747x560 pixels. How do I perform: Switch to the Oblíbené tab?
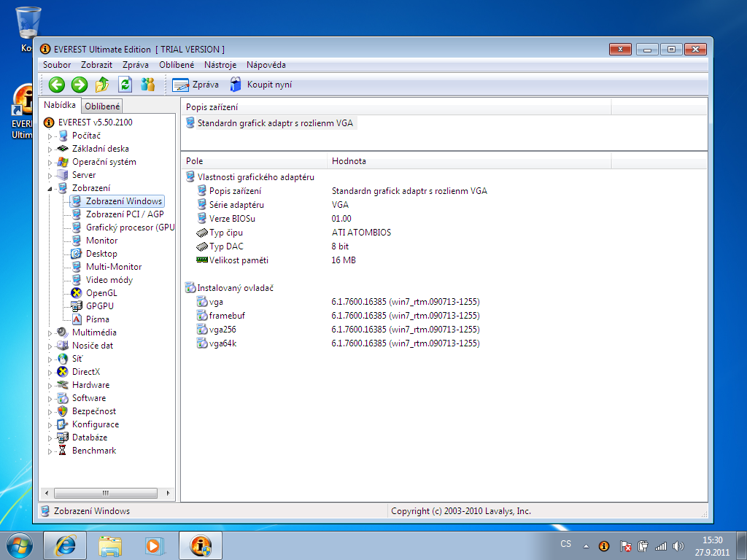[x=102, y=106]
